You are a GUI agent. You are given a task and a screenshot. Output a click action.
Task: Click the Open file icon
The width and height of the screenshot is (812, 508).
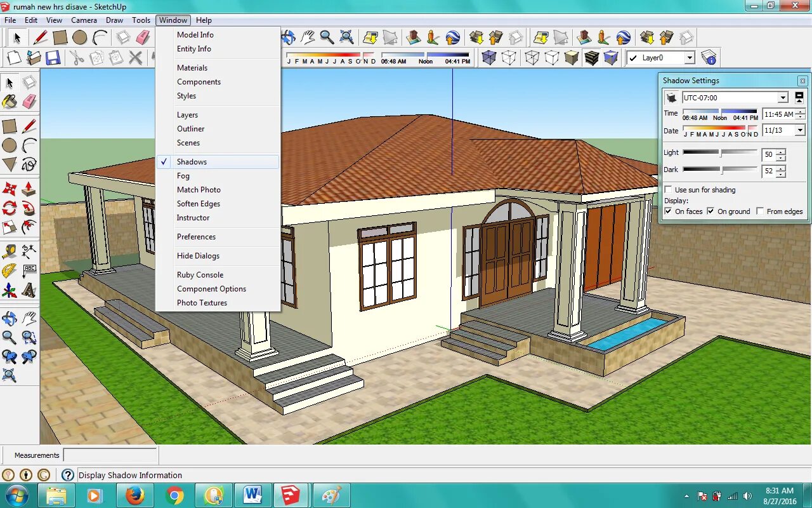(x=34, y=58)
